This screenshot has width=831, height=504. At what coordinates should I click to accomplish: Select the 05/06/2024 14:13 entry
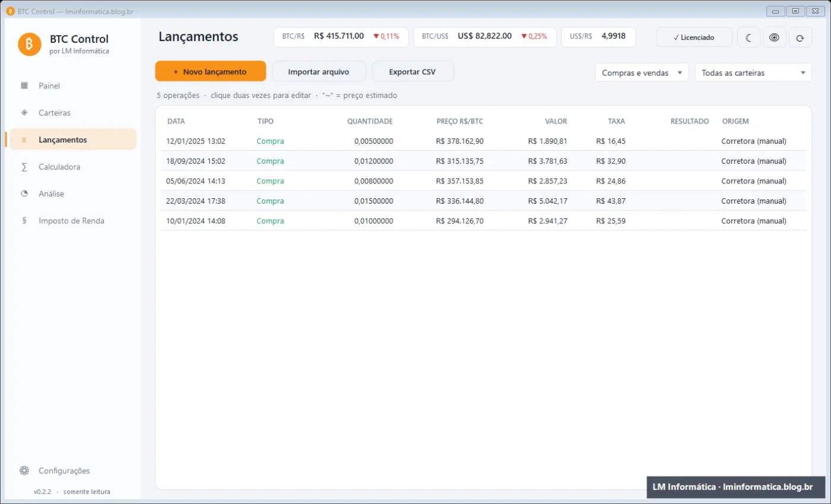(x=483, y=181)
